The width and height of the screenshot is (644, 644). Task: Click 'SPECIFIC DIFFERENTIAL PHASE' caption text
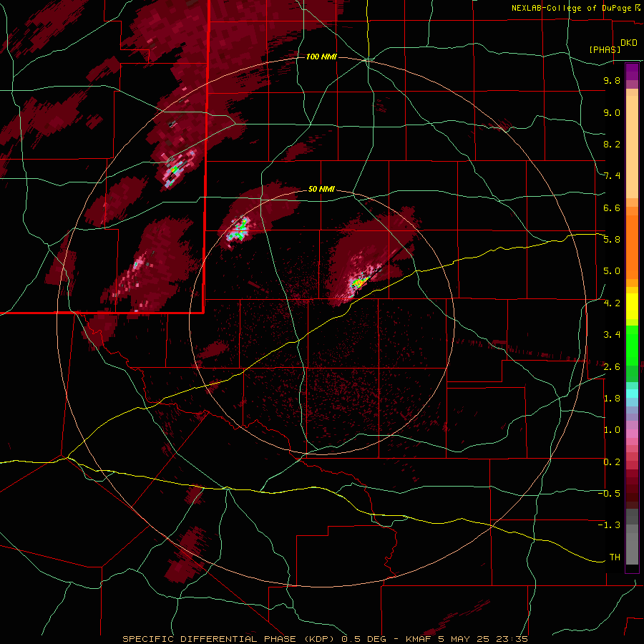pyautogui.click(x=209, y=639)
